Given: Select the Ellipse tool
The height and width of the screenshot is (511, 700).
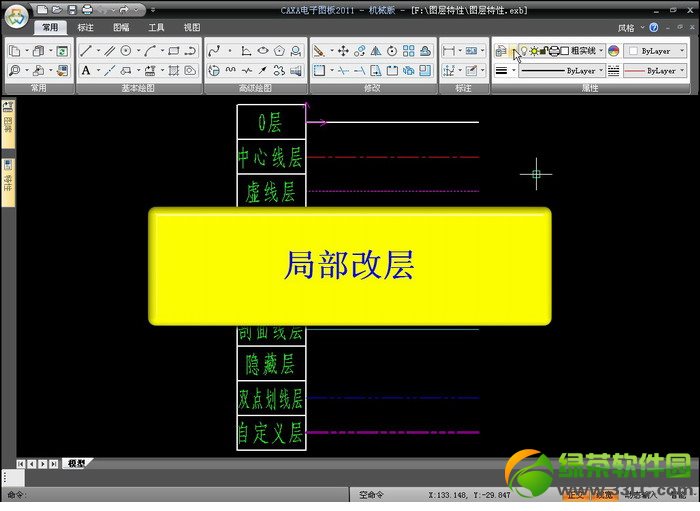Looking at the screenshot, I should (263, 51).
